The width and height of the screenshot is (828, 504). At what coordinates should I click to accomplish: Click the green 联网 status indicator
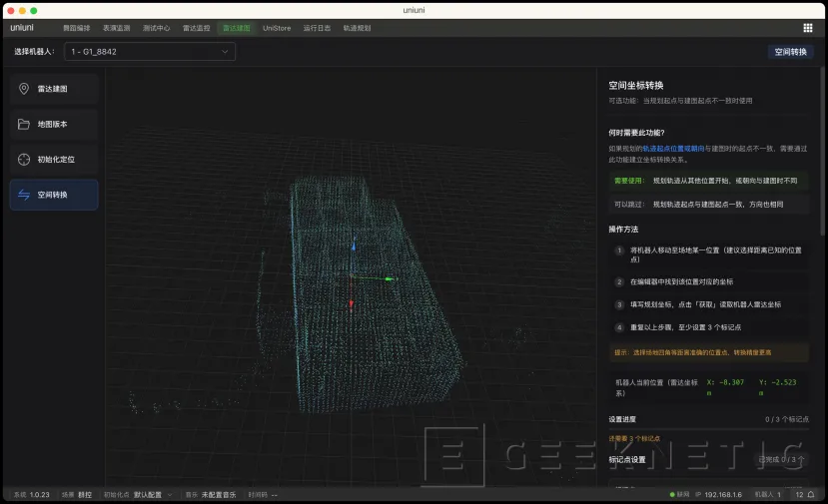[x=679, y=494]
